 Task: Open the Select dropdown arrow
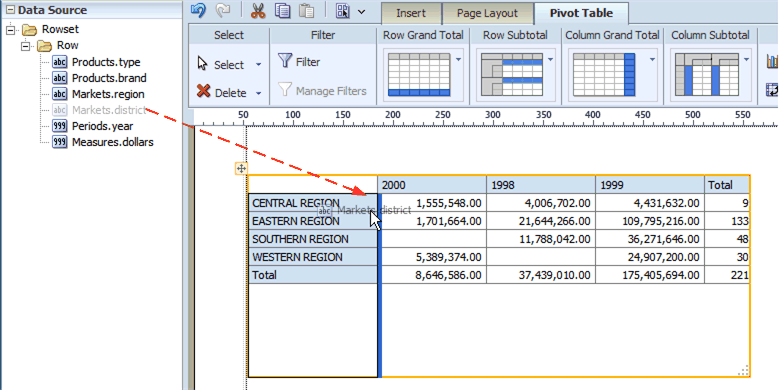pos(258,64)
